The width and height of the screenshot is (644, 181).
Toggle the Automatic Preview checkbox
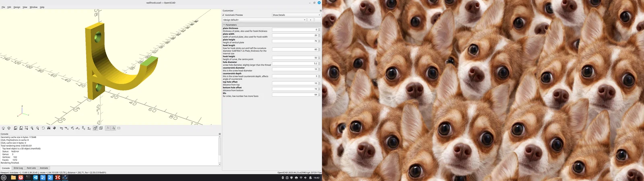pos(223,15)
